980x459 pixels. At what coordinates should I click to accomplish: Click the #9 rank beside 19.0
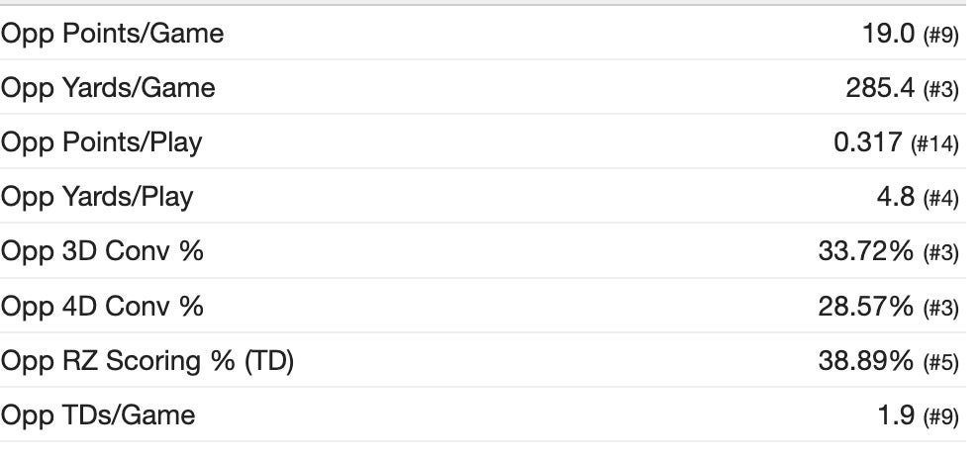point(940,36)
